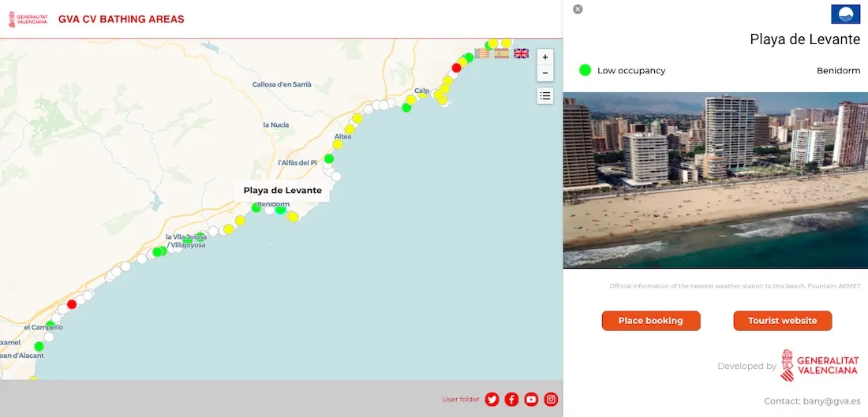Open the Facebook social icon
868x417 pixels.
click(x=511, y=400)
